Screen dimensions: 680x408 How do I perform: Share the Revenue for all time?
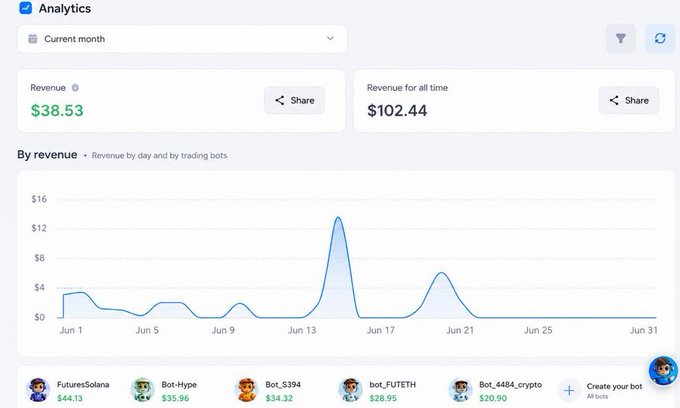[629, 100]
